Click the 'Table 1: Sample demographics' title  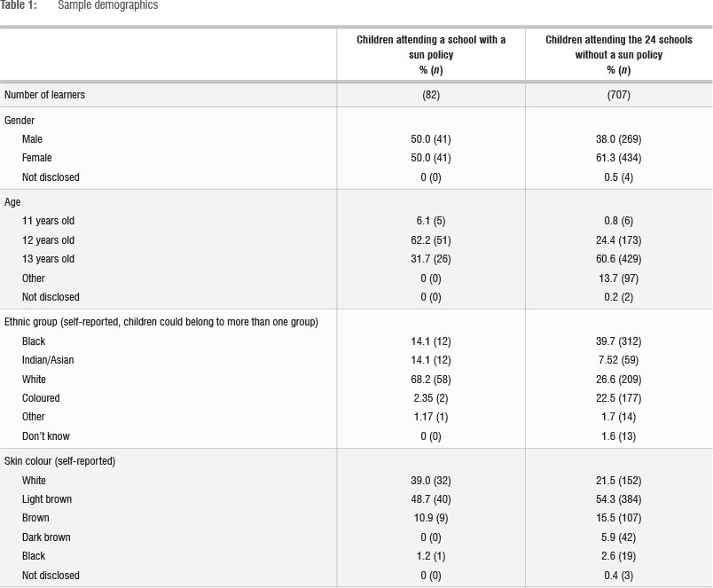(x=79, y=5)
